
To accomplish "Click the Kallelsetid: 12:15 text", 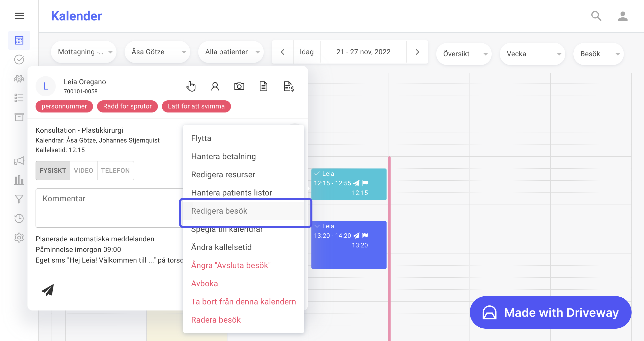I will [x=60, y=150].
